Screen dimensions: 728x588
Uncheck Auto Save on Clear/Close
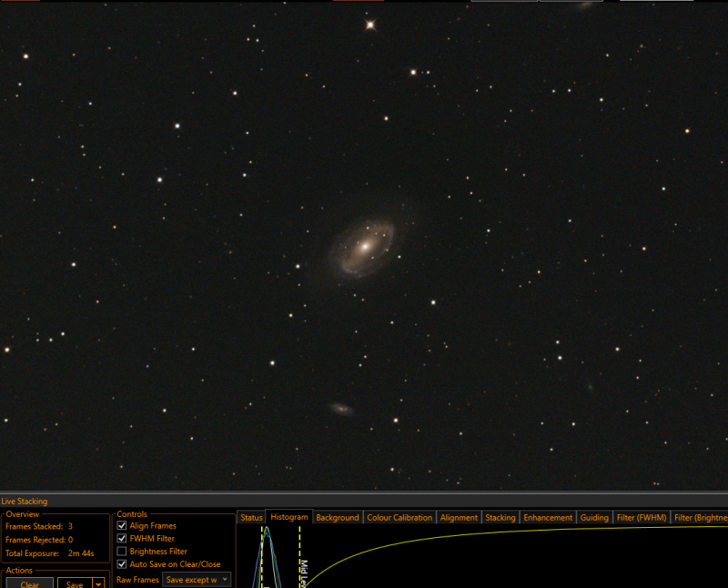click(122, 563)
